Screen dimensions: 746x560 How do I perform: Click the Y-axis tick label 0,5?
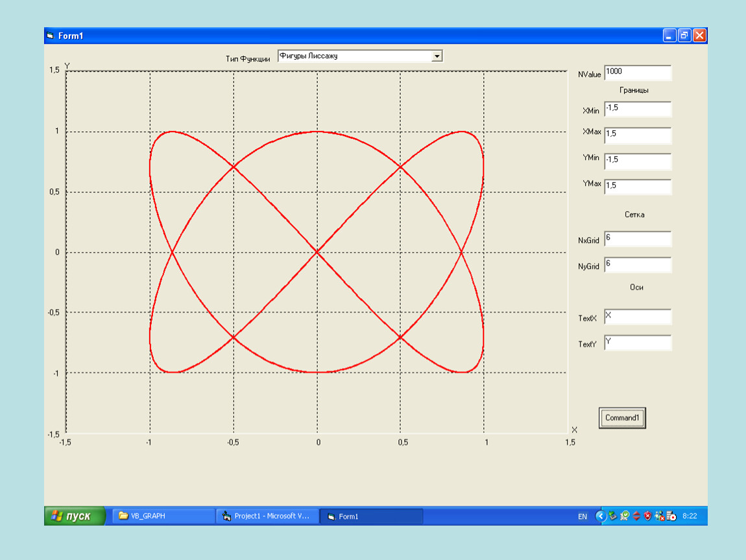pos(54,192)
